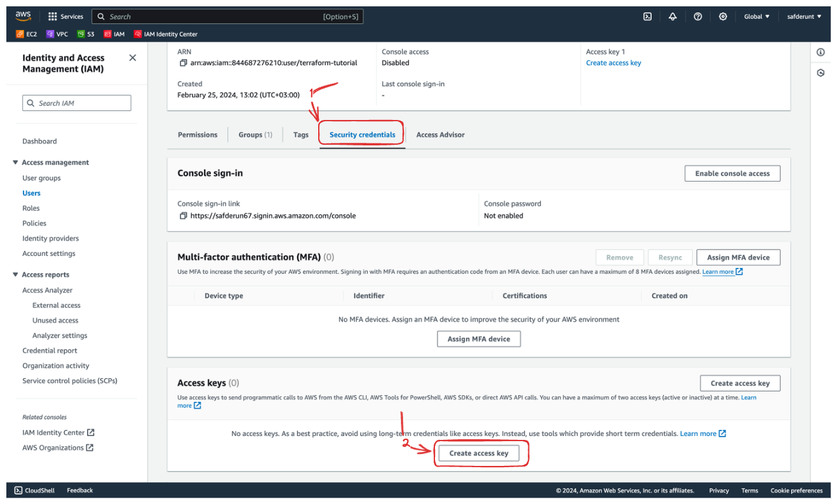Click external link icon beside IAM Identity Center
837x504 pixels.
(x=91, y=432)
